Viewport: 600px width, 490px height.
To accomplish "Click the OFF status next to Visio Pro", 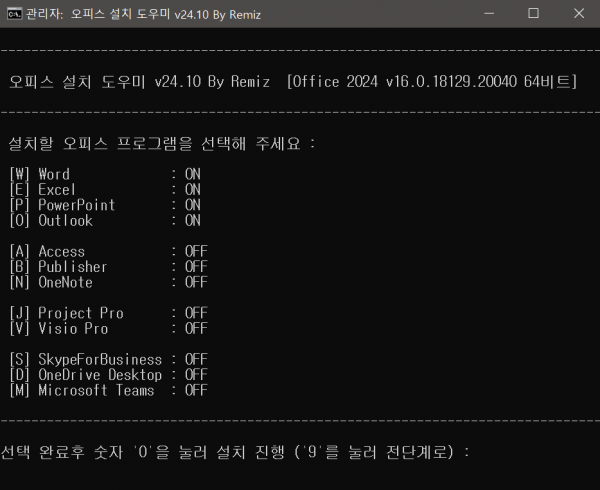I will [x=196, y=328].
